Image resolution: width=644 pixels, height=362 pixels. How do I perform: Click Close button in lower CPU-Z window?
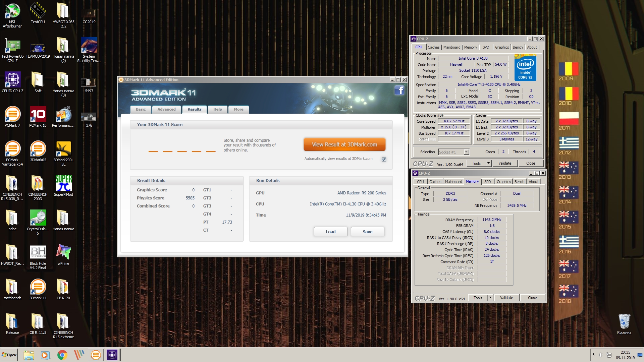pos(532,298)
